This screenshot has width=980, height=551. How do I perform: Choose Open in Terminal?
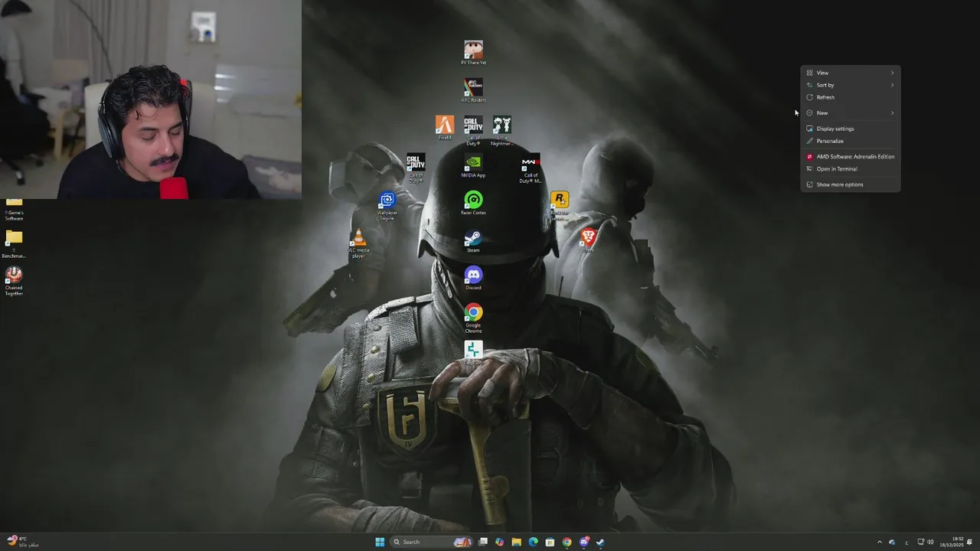[850, 168]
